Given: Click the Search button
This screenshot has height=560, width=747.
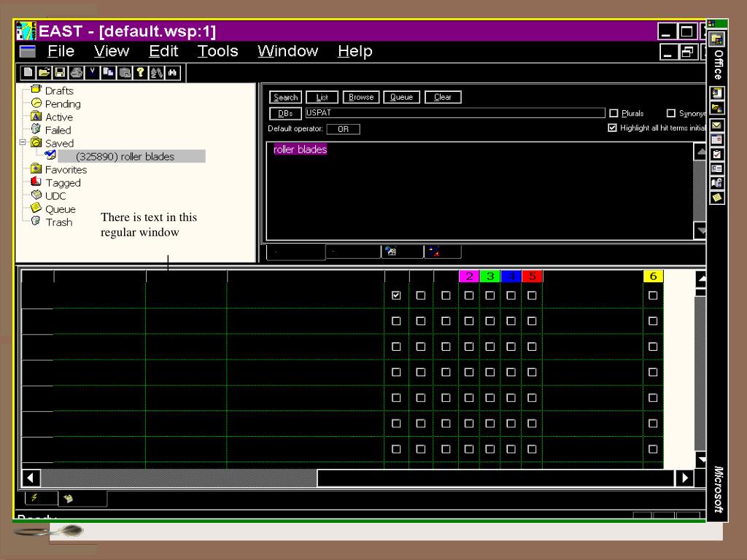Looking at the screenshot, I should pos(285,97).
